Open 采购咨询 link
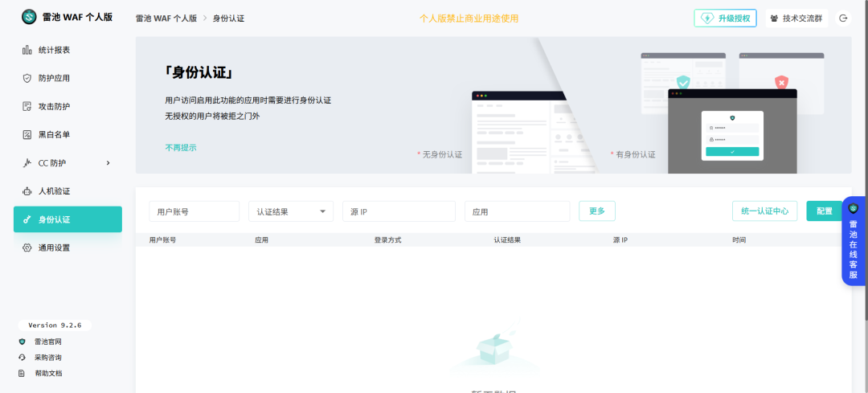Screen dimensions: 868x393 coord(47,358)
